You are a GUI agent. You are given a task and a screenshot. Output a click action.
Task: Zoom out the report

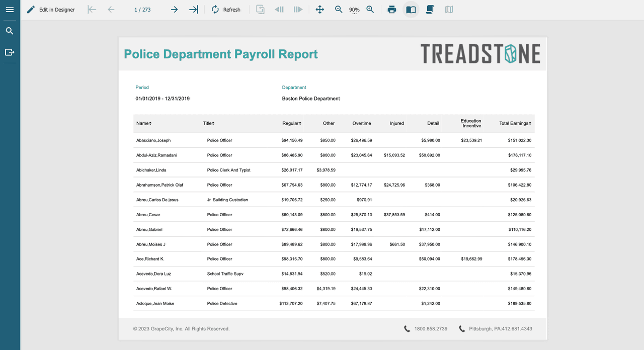coord(339,10)
